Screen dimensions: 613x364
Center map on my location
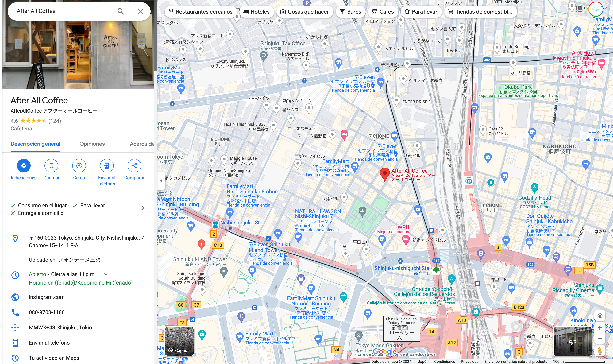point(600,316)
